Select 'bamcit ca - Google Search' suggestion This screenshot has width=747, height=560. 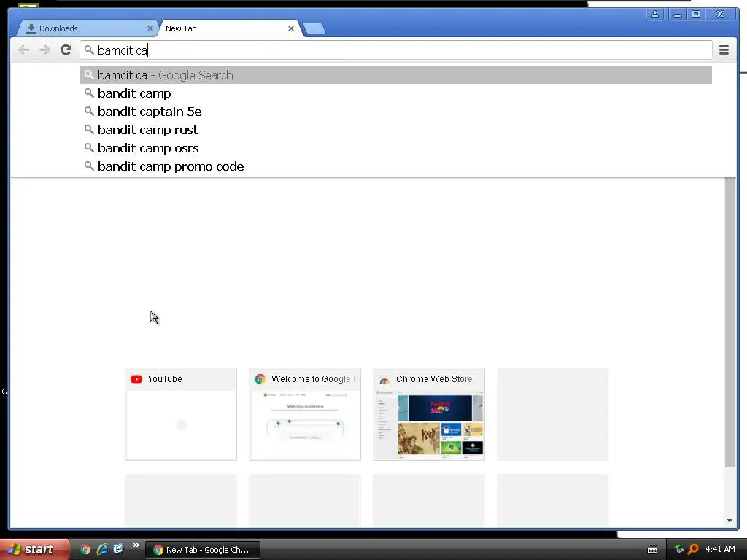click(396, 75)
